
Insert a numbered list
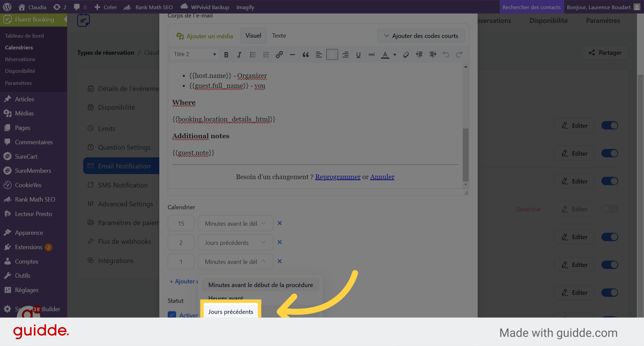click(266, 55)
